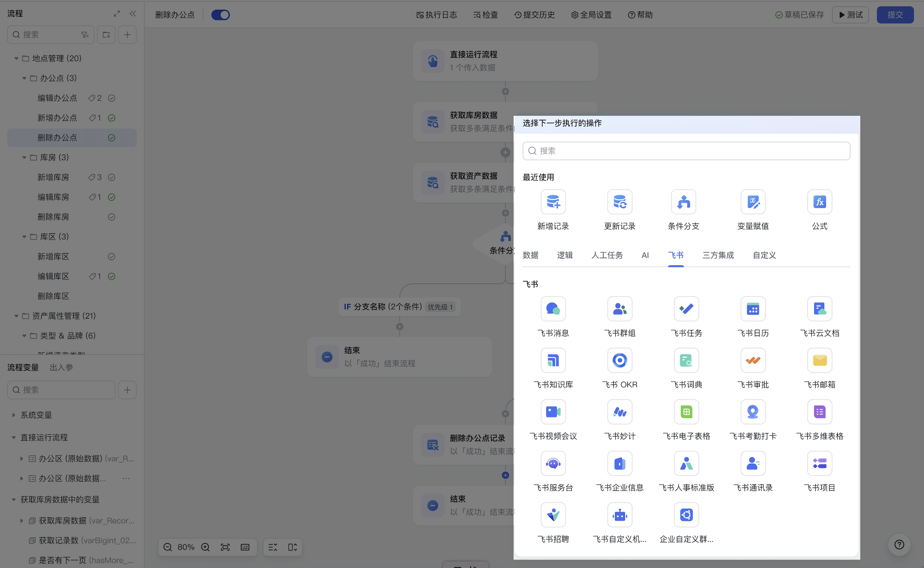Screen dimensions: 924x568
Task: Open 执行日志 execution log
Action: click(x=436, y=15)
